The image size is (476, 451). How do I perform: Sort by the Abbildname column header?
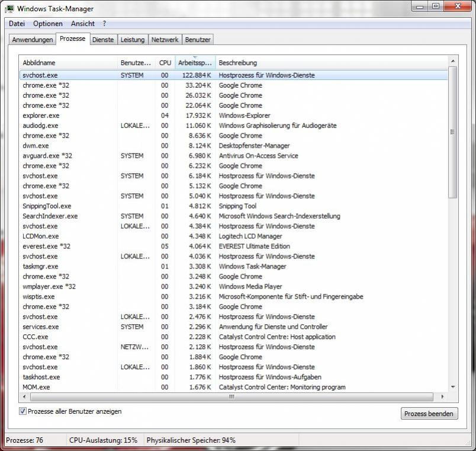[68, 63]
